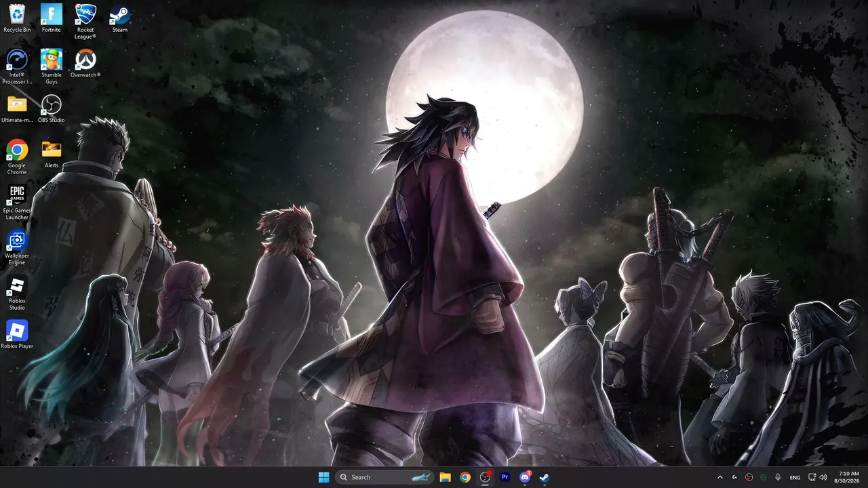Image resolution: width=868 pixels, height=488 pixels.
Task: Select the Alerts folder on desktop
Action: (52, 154)
